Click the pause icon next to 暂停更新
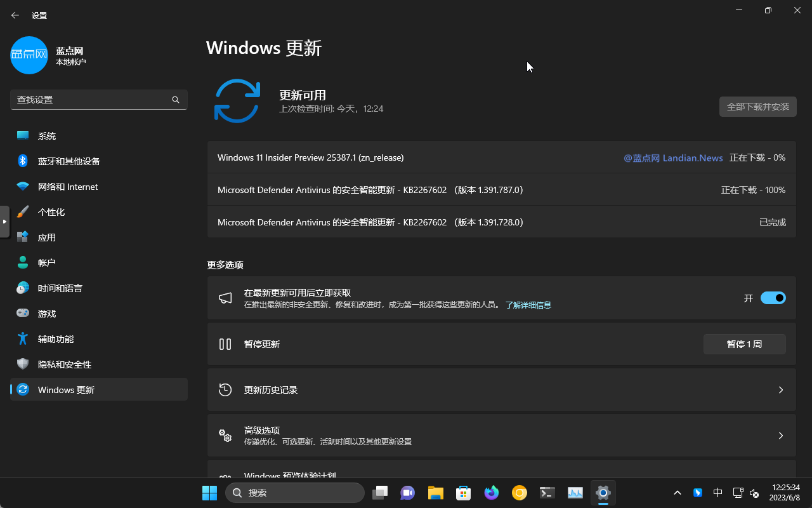 [225, 344]
